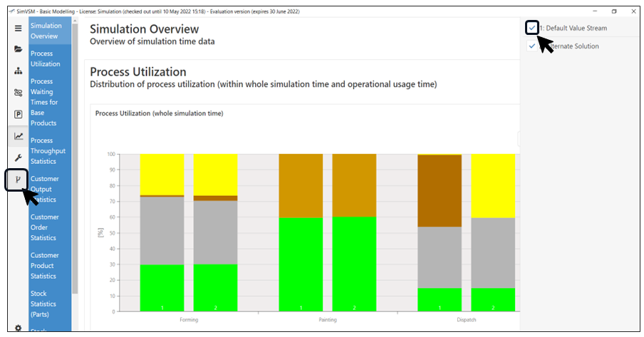Open the settings gear at sidebar bottom
This screenshot has height=337, width=644.
[18, 328]
